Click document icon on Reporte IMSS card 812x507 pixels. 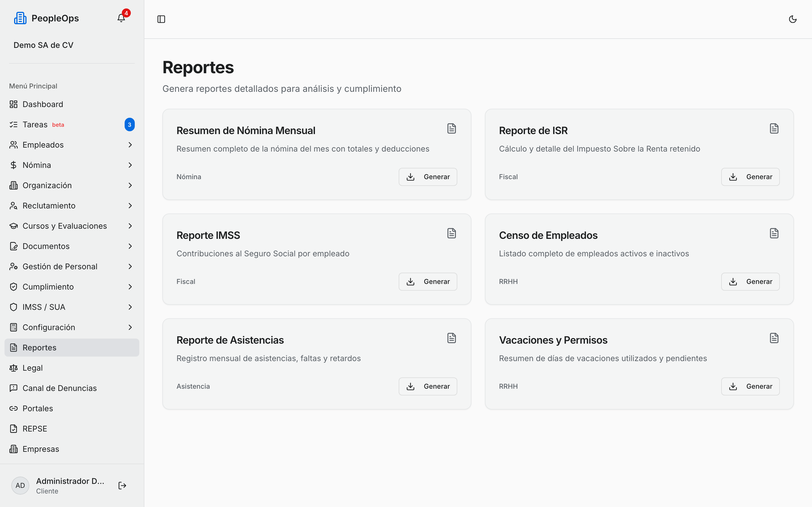pos(451,233)
